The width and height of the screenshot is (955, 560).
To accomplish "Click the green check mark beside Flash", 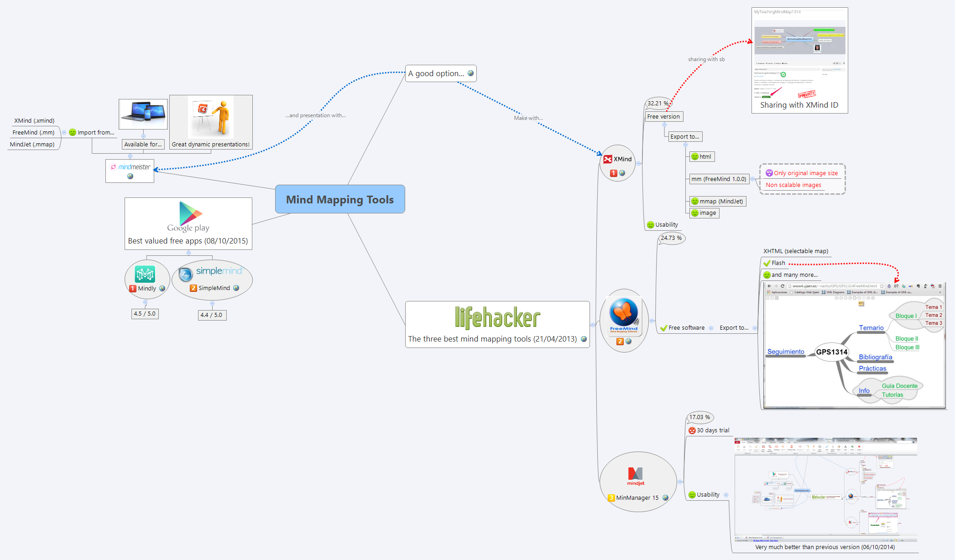I will [x=767, y=263].
